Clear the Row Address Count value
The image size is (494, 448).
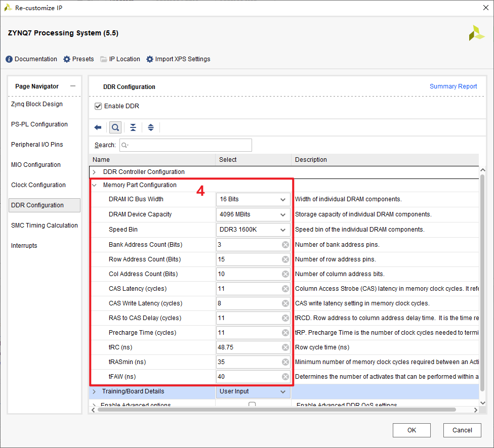tap(285, 259)
